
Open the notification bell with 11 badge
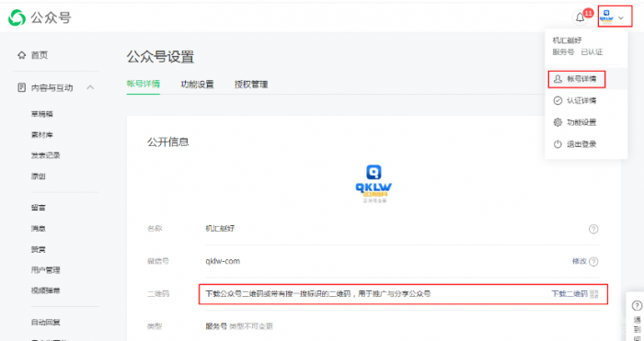[x=581, y=17]
